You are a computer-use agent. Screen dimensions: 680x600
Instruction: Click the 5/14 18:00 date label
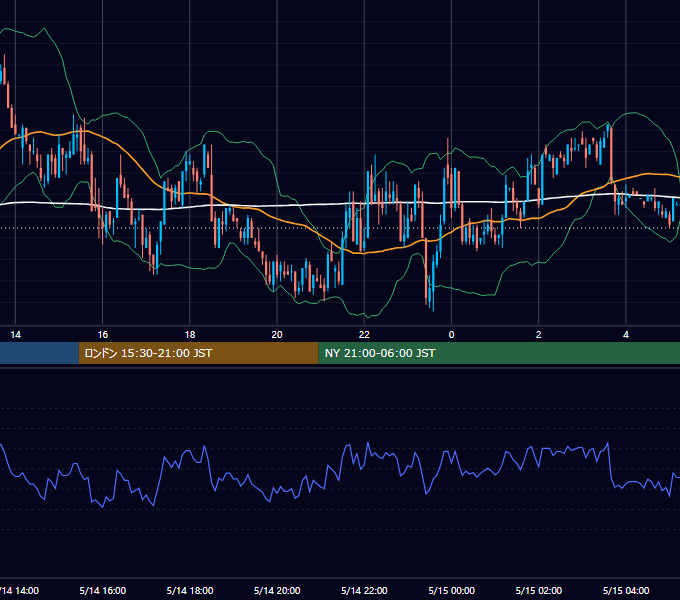tap(190, 590)
